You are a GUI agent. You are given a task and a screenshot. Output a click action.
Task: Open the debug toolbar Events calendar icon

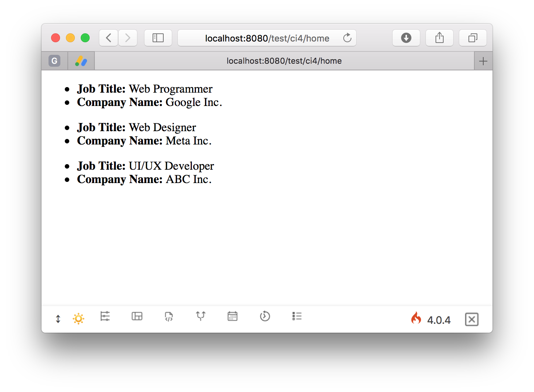click(x=233, y=316)
